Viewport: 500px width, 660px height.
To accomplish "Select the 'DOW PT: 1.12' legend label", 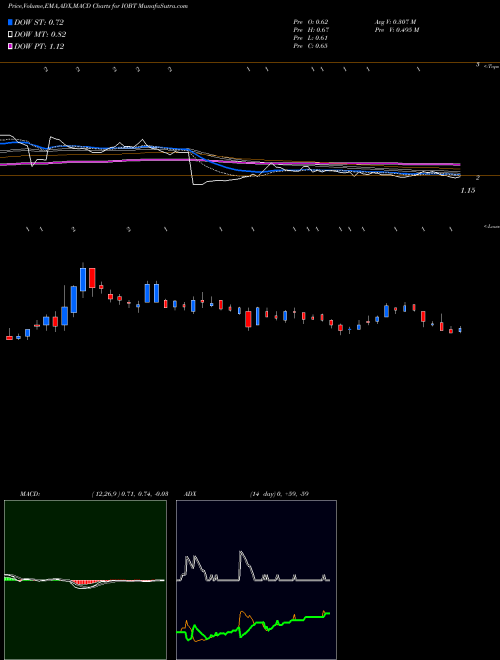I will point(39,46).
